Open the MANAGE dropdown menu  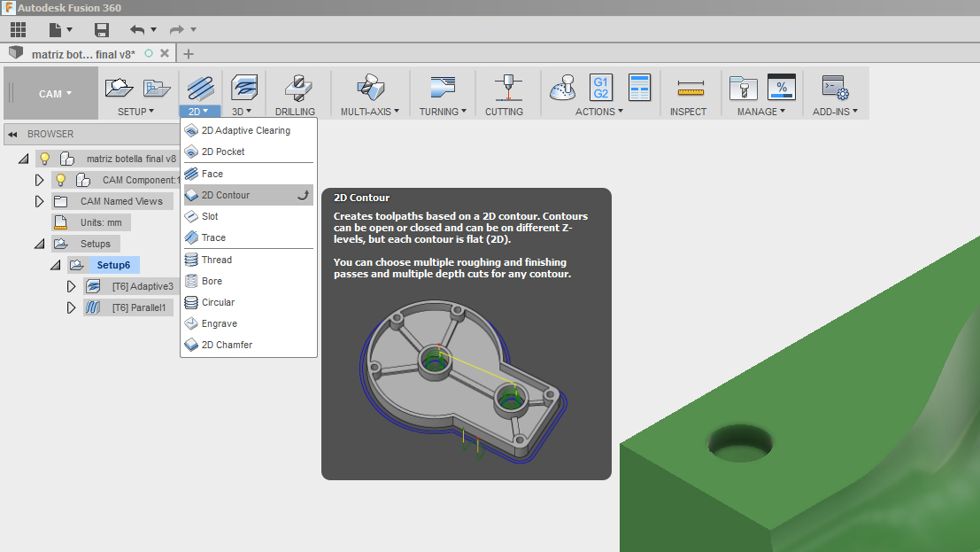760,112
